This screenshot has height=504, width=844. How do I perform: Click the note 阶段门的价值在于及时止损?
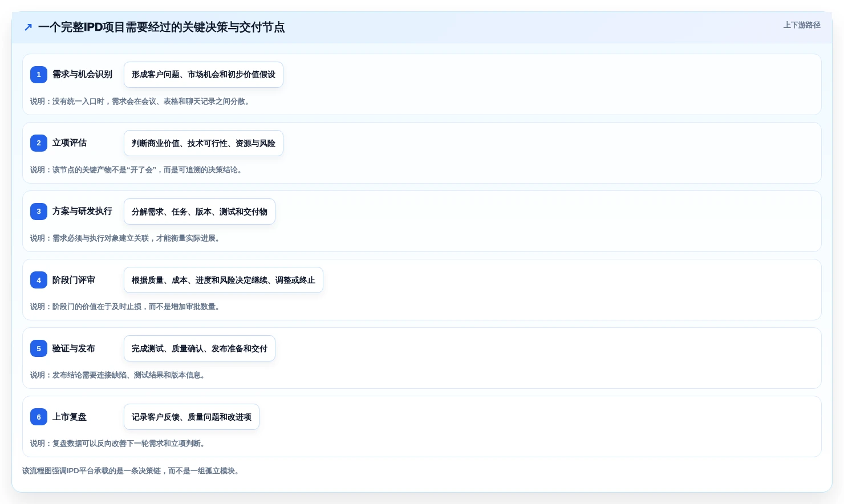126,307
